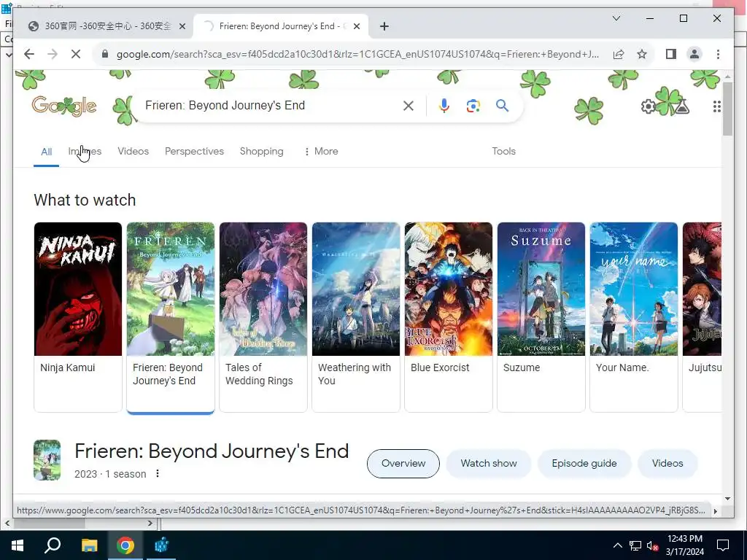Open the Jujutsu card at carousel edge

coord(702,316)
